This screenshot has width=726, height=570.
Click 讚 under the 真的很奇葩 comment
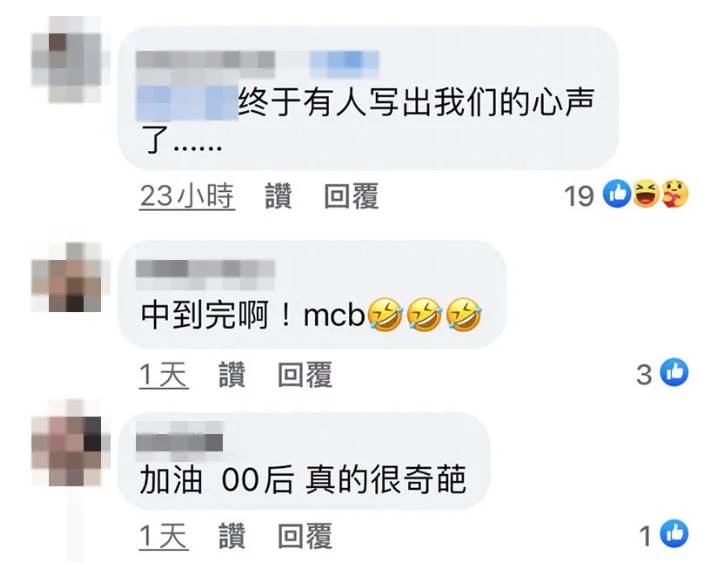[232, 536]
